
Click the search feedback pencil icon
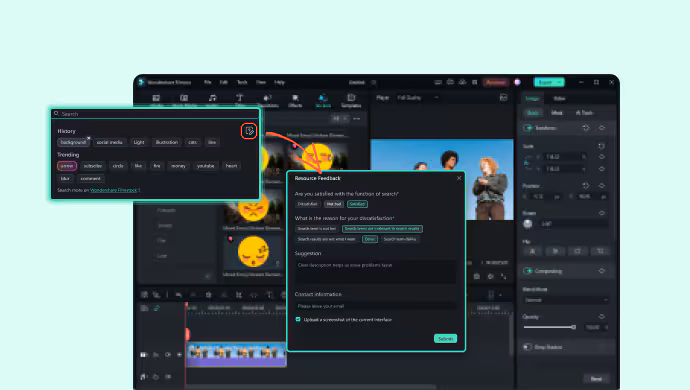point(249,131)
